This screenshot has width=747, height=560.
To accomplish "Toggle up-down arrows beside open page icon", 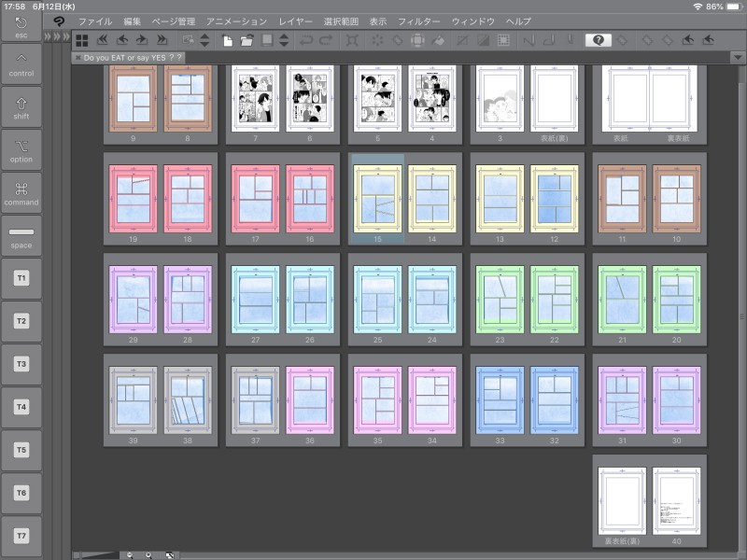I will [x=204, y=40].
